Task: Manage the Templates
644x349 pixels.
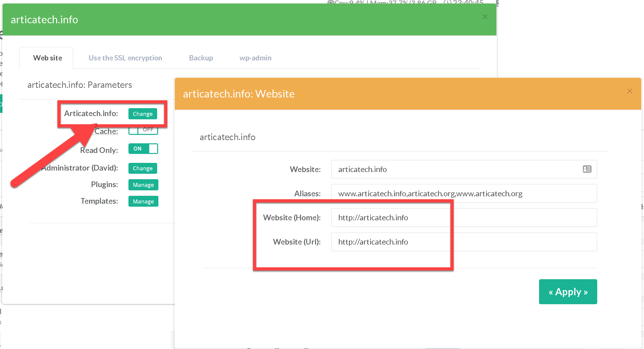Action: pyautogui.click(x=143, y=201)
